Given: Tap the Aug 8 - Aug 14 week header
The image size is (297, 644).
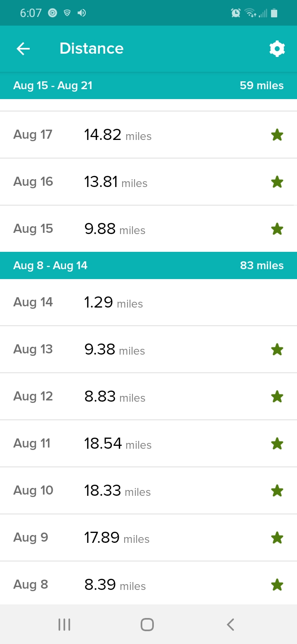Looking at the screenshot, I should (50, 265).
